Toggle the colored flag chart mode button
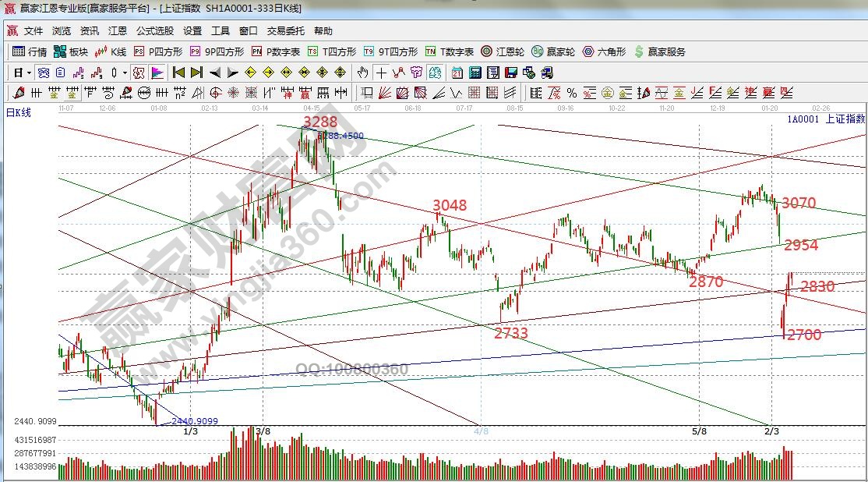Screen dimensions: 868x482 pos(157,73)
